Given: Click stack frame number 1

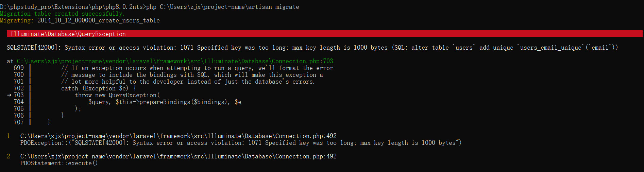Looking at the screenshot, I should click(x=9, y=136).
